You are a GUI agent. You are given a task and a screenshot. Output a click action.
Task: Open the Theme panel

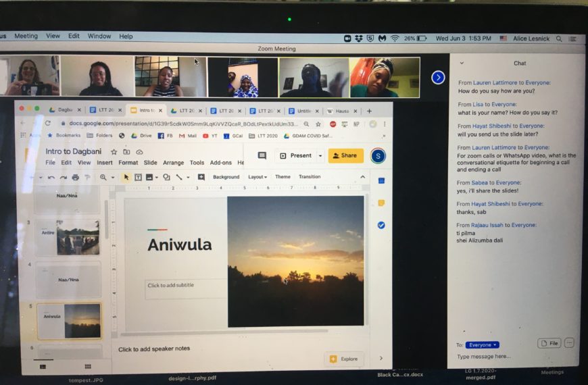tap(283, 176)
